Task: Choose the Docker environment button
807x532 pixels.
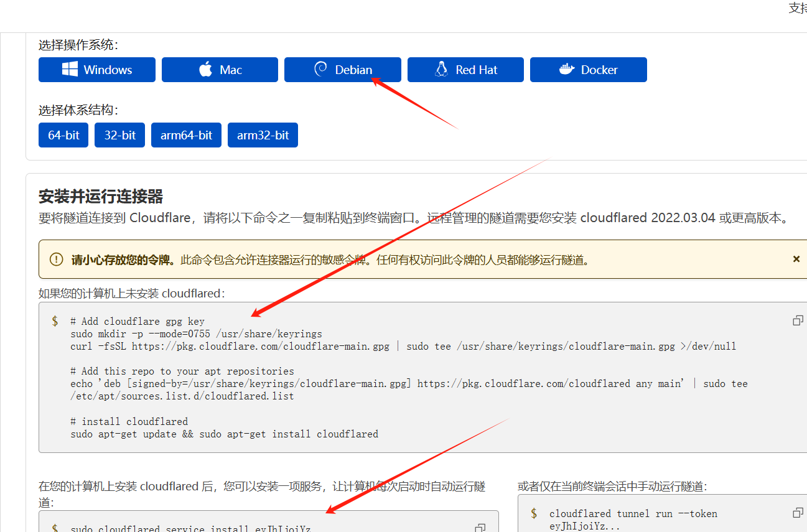Action: pos(589,70)
